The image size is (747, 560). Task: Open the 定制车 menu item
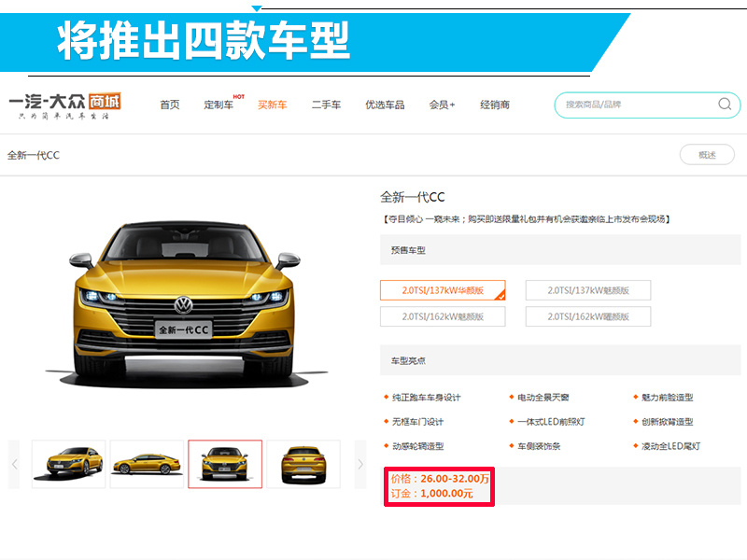point(218,105)
